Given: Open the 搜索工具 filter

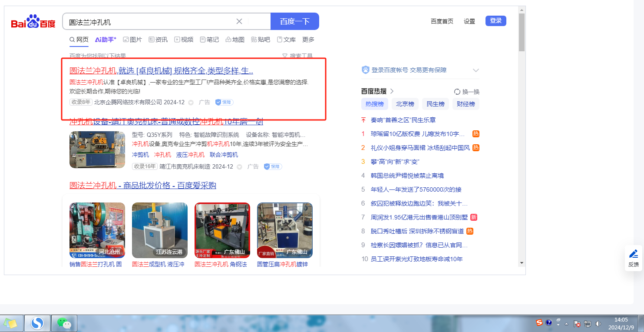Looking at the screenshot, I should pos(297,56).
